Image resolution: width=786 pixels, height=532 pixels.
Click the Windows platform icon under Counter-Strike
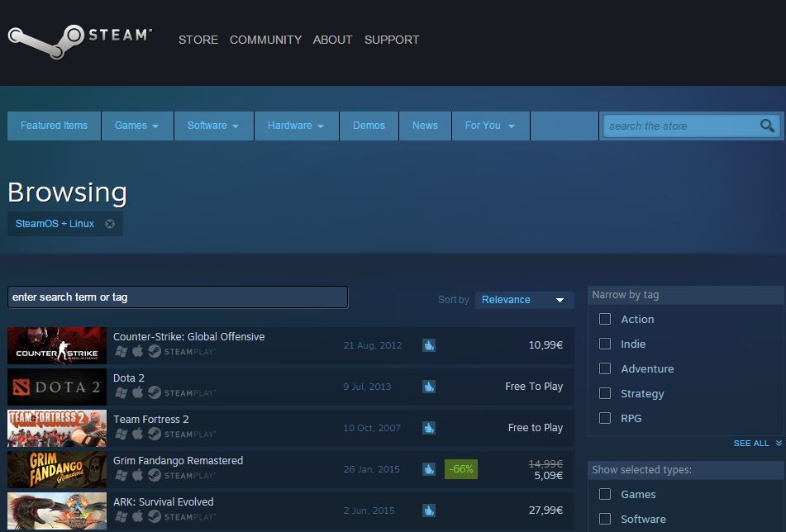[121, 351]
